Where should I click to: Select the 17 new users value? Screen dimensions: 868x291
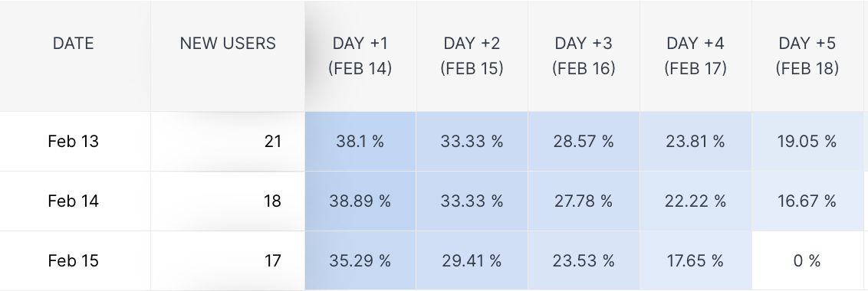(273, 260)
